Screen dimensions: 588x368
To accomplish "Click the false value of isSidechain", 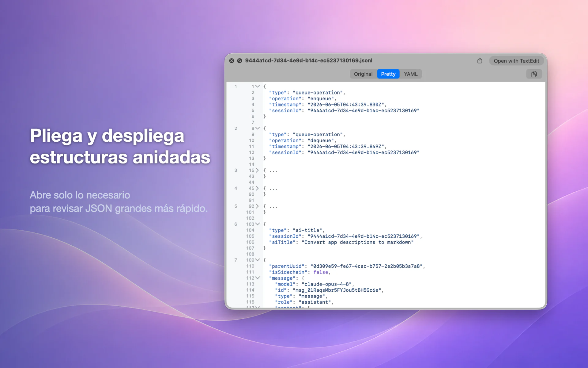I will tap(321, 272).
